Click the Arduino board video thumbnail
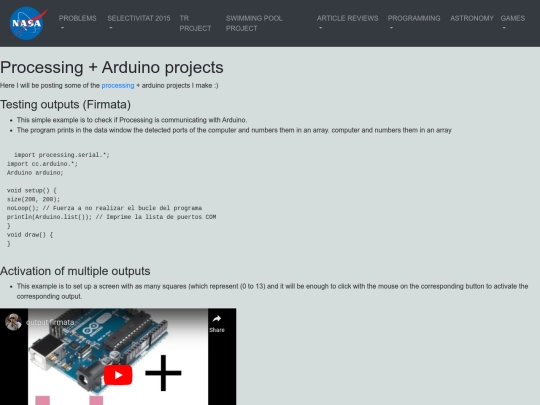 [x=118, y=356]
